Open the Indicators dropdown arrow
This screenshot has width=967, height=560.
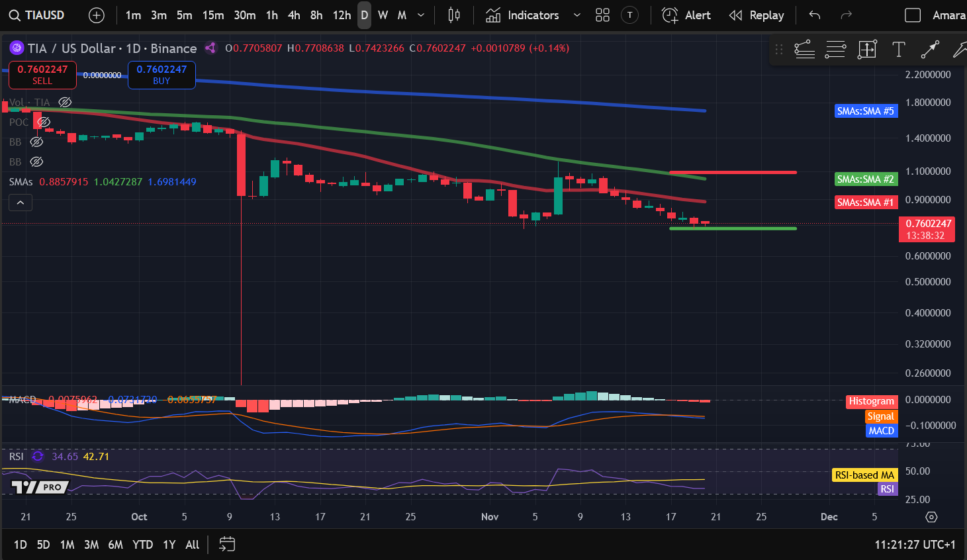[576, 15]
